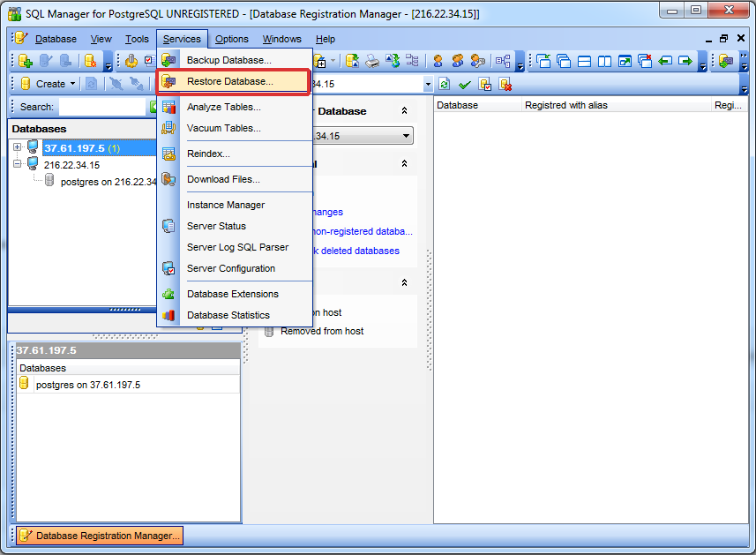Click the user manager person icon
Viewport: 756px width, 555px height.
click(x=438, y=61)
